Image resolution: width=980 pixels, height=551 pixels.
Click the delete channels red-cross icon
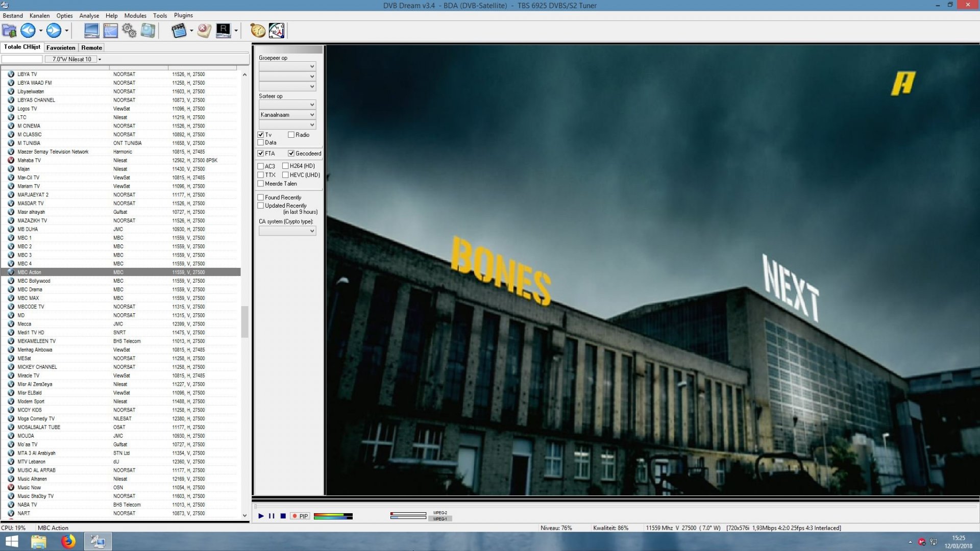[204, 31]
